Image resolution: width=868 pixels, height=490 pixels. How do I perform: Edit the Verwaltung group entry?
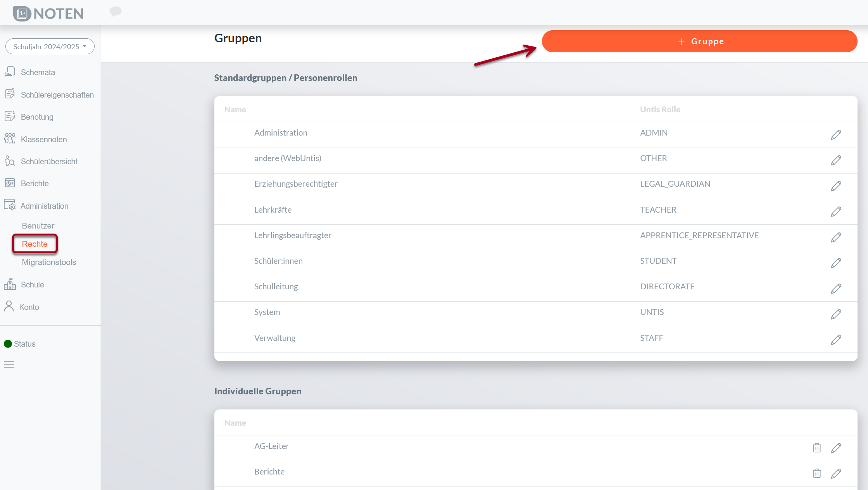pos(836,340)
